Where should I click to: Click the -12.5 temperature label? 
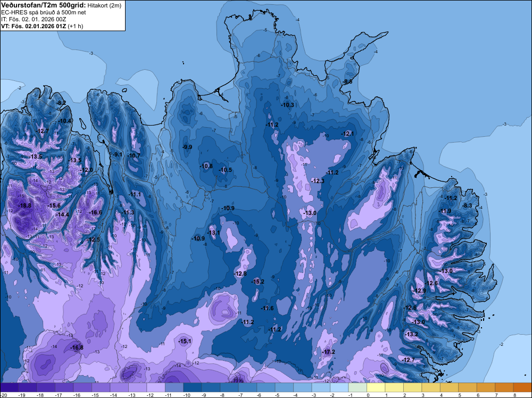(x=94, y=240)
